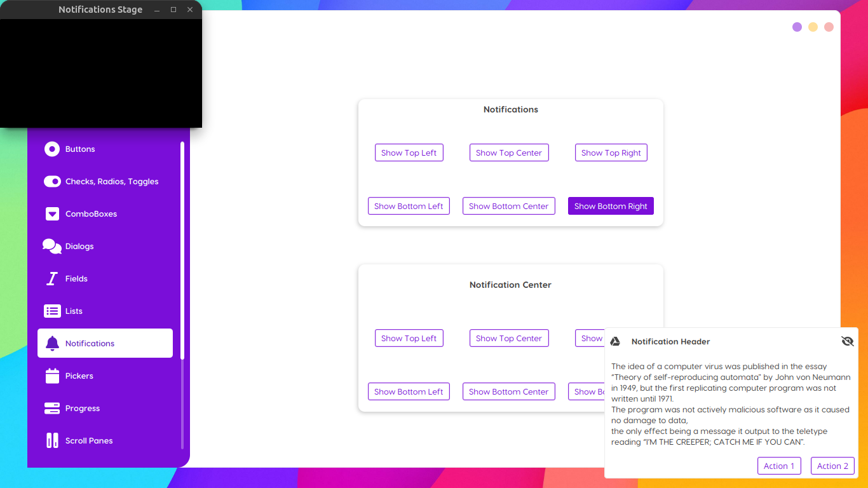This screenshot has width=868, height=488.
Task: Click the Dialogs speech-bubble icon
Action: pos(52,246)
